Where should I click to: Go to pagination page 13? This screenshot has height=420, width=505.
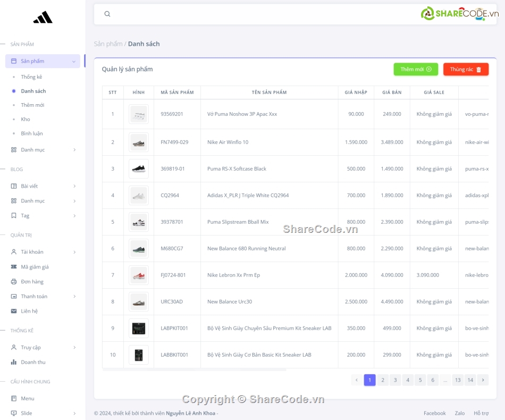tap(458, 380)
